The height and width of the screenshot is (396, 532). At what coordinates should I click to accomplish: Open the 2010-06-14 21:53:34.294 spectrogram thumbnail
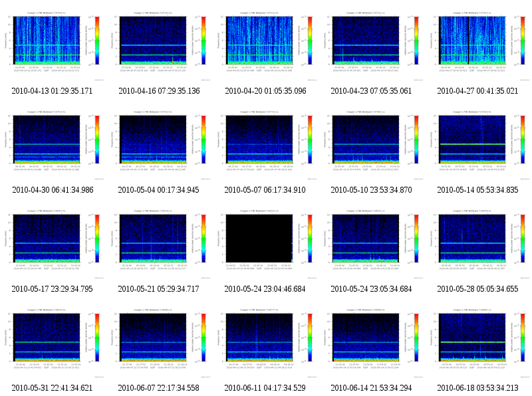372,342
